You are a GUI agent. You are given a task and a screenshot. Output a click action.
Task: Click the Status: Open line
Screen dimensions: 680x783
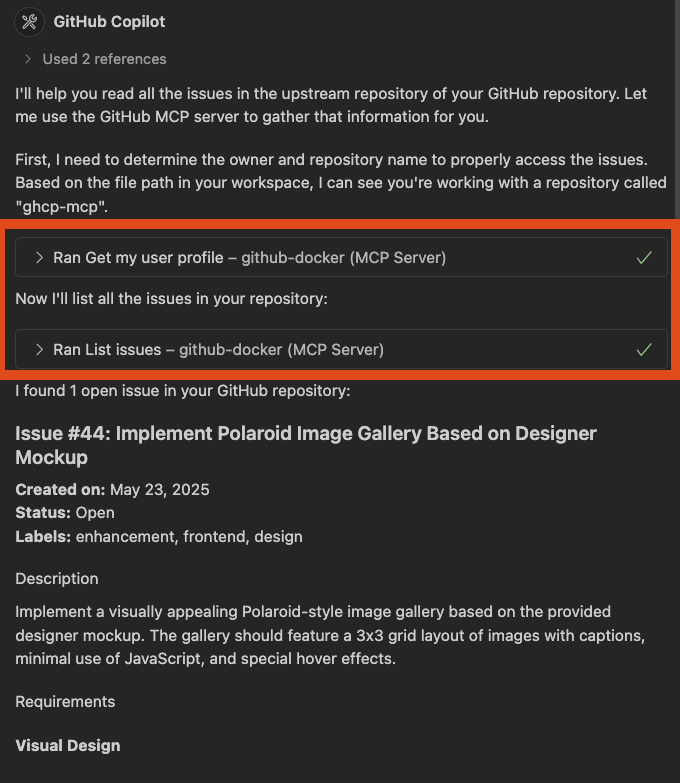65,513
